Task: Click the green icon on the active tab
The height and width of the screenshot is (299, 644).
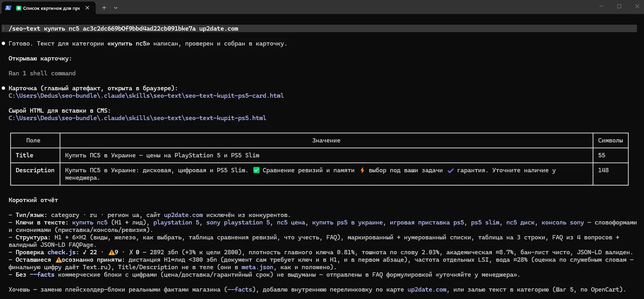Action: point(18,8)
